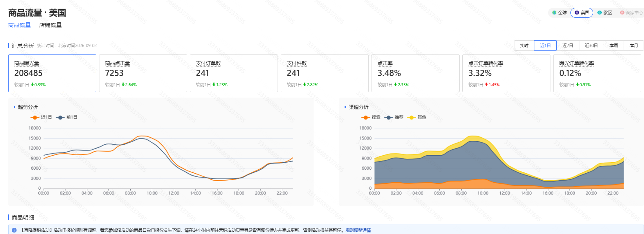Toggle the 推荐 legend series marker
This screenshot has height=234, width=644.
click(x=389, y=117)
